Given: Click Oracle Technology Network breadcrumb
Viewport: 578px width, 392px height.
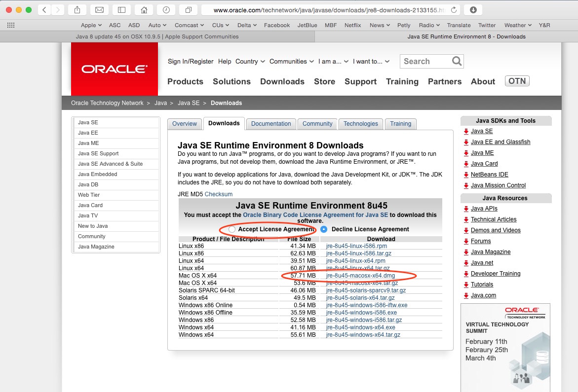Looking at the screenshot, I should tap(107, 103).
